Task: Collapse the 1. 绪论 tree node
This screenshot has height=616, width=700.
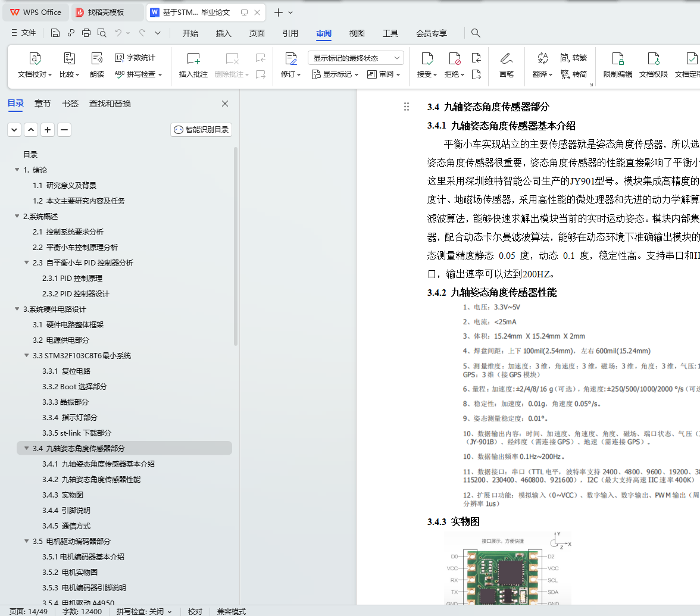Action: click(x=17, y=170)
